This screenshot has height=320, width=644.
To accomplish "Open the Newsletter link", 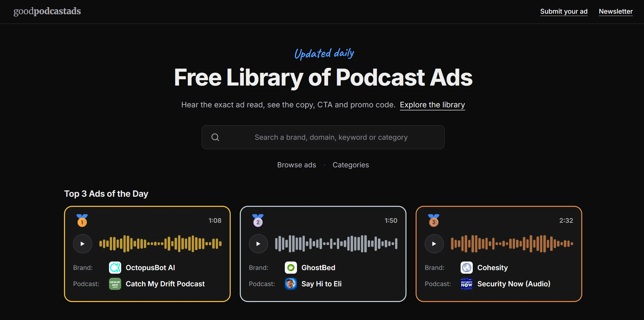I will 616,11.
